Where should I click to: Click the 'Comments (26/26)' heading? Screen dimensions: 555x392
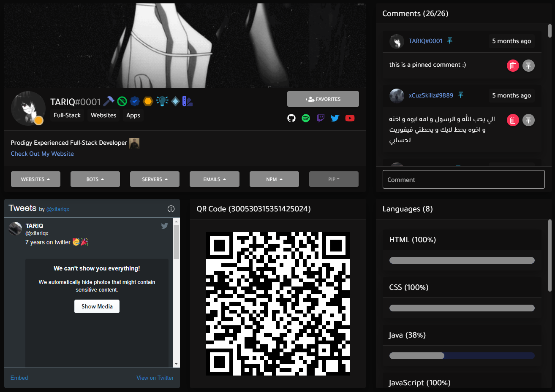pyautogui.click(x=415, y=14)
